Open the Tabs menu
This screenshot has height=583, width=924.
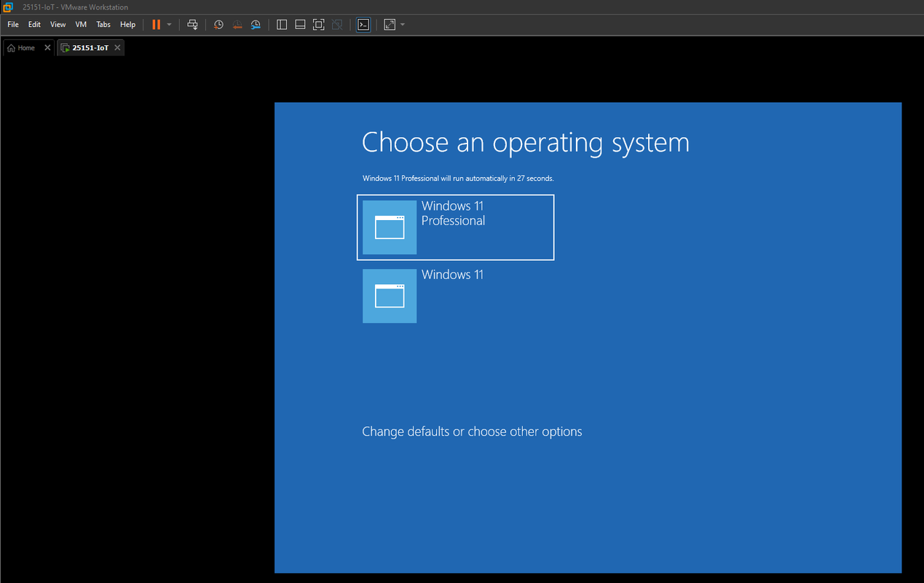(103, 24)
